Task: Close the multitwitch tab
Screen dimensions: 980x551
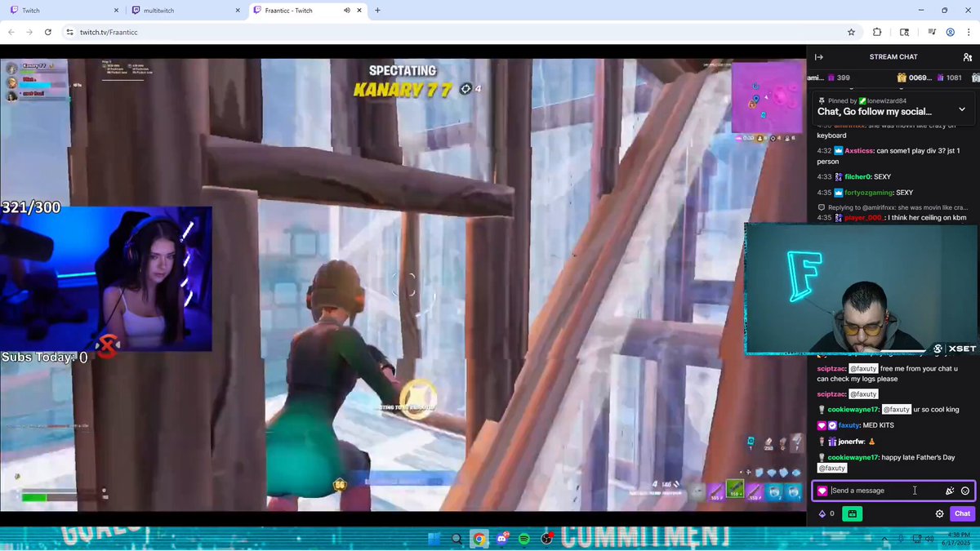Action: (x=237, y=11)
